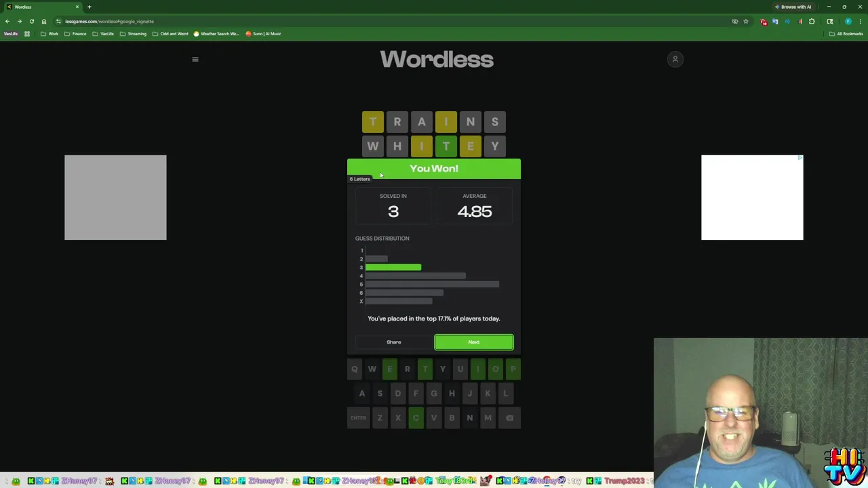Open the Odd and Weird bookmarks folder
This screenshot has height=488, width=868.
pos(170,34)
